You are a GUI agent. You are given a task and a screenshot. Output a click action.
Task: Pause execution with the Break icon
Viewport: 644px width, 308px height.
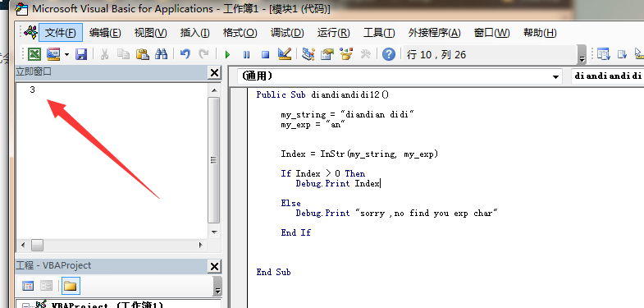pos(246,55)
